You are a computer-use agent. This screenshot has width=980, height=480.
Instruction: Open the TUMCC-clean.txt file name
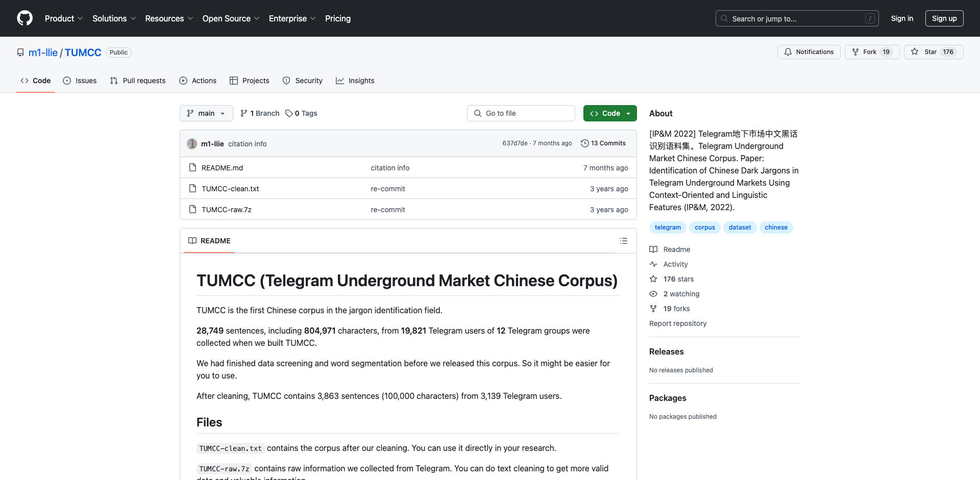click(230, 189)
